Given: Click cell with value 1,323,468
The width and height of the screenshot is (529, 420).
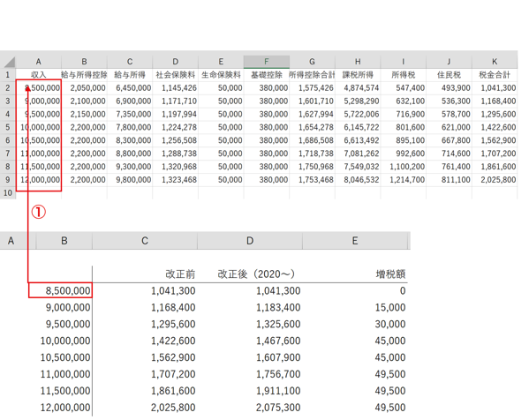Looking at the screenshot, I should point(176,180).
